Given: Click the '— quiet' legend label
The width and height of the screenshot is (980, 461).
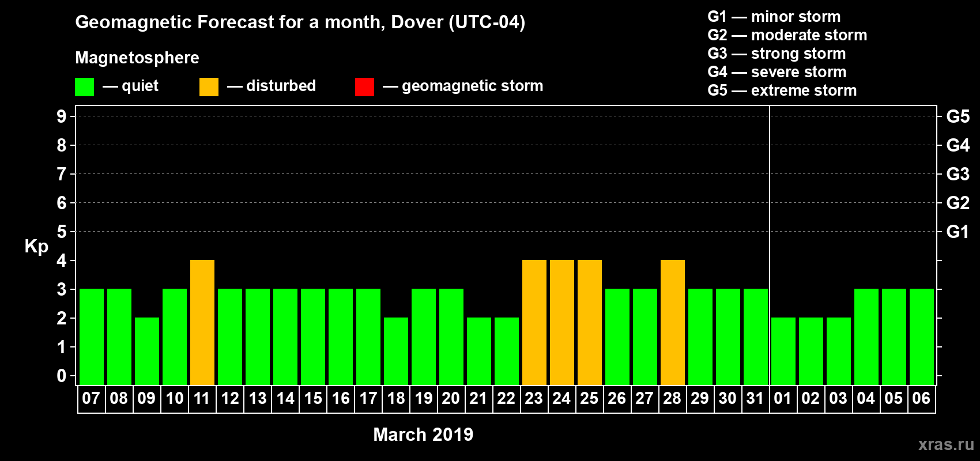Looking at the screenshot, I should (x=130, y=86).
